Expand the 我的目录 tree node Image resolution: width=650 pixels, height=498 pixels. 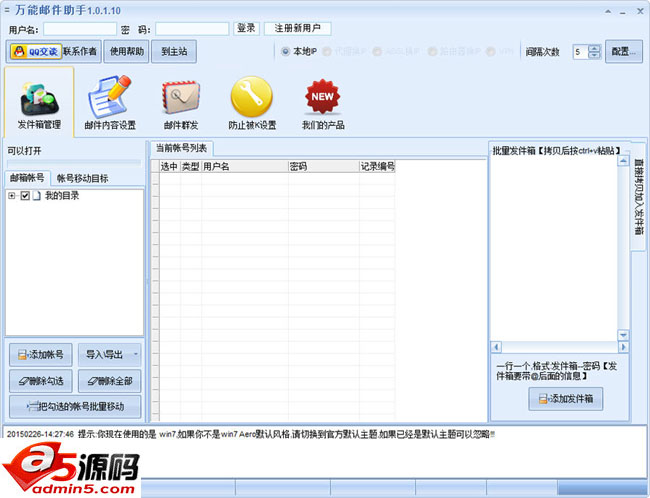12,196
